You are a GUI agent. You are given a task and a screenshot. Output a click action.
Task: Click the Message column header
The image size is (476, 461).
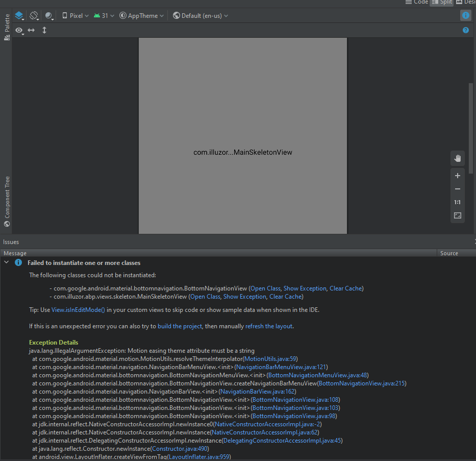(x=218, y=253)
